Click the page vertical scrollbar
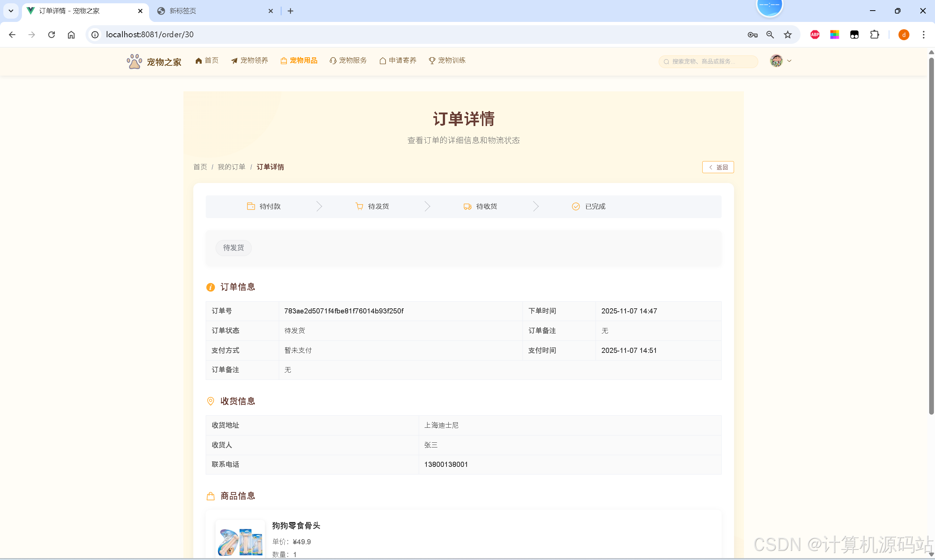The height and width of the screenshot is (560, 935). click(x=931, y=236)
